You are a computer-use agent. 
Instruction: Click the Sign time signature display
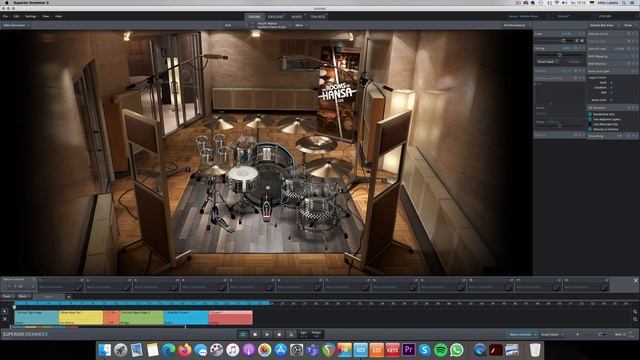(x=304, y=334)
